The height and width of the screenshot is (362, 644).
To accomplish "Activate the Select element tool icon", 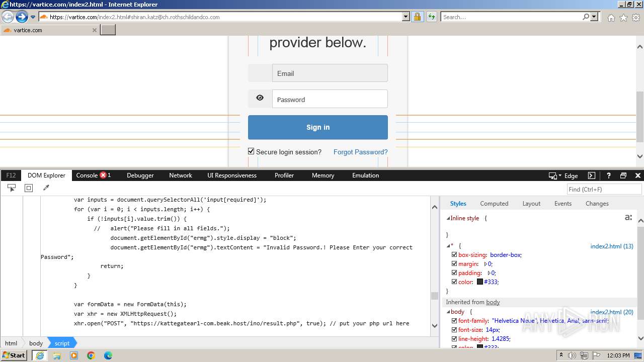I will 12,188.
